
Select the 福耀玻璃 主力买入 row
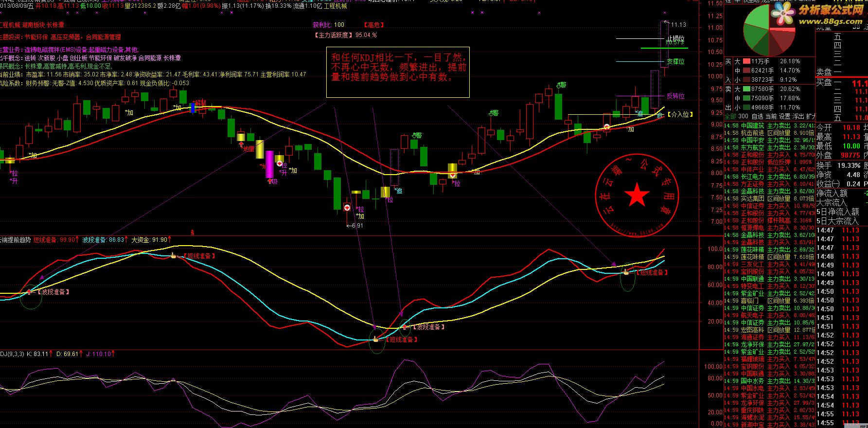[769, 359]
